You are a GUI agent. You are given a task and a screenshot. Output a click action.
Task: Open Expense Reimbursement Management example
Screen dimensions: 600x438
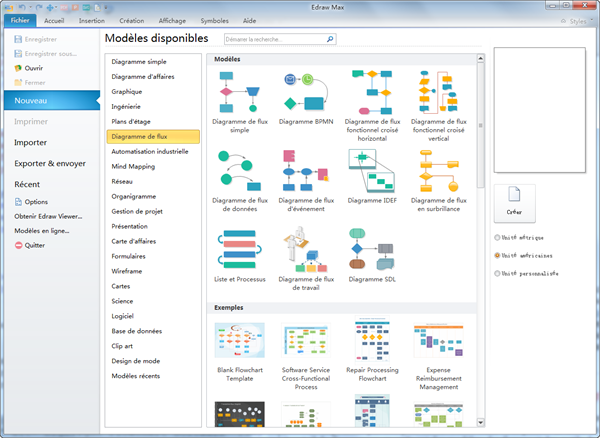[x=439, y=356]
